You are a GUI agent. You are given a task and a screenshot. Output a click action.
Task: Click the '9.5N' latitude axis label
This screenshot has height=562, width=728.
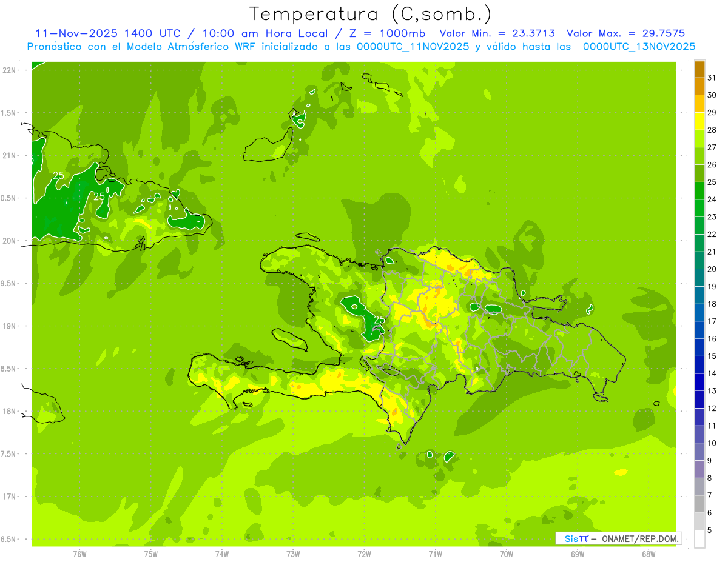click(x=9, y=284)
